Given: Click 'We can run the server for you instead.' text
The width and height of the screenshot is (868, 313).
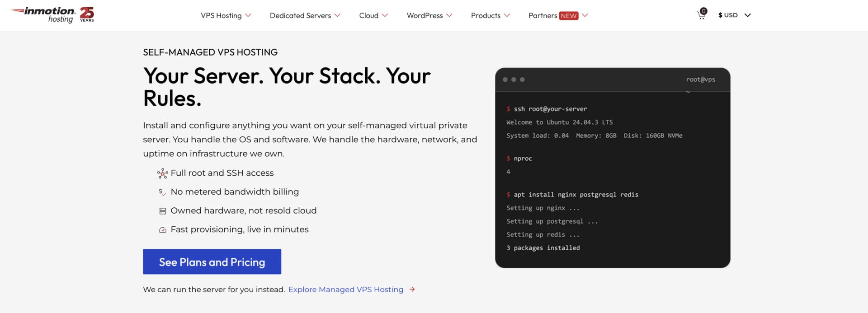Looking at the screenshot, I should click(x=214, y=290).
